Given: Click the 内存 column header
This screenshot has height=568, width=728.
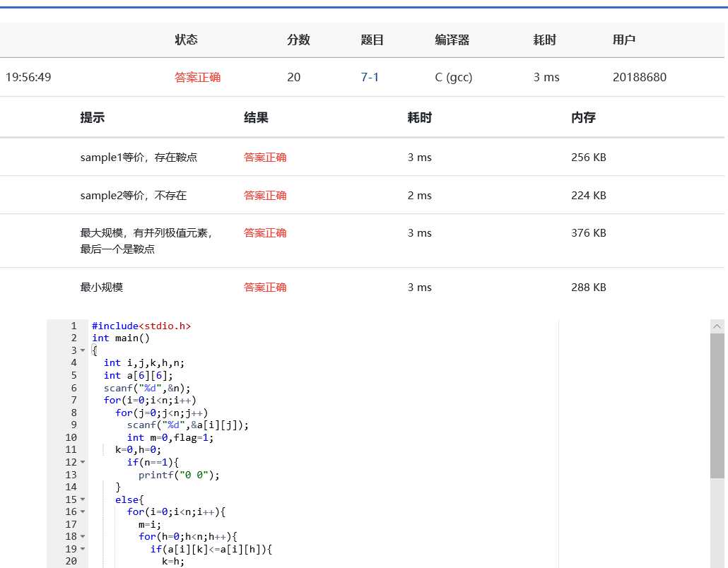Looking at the screenshot, I should 583,117.
